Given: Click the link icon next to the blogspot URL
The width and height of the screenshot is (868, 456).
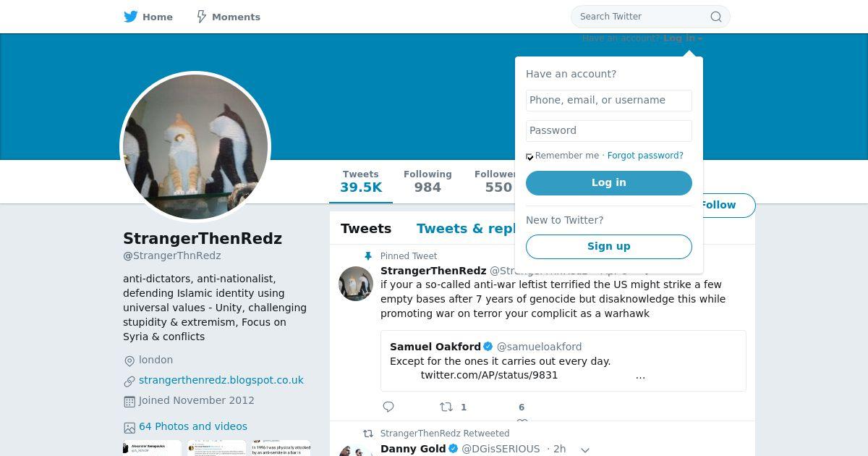Looking at the screenshot, I should coord(129,381).
